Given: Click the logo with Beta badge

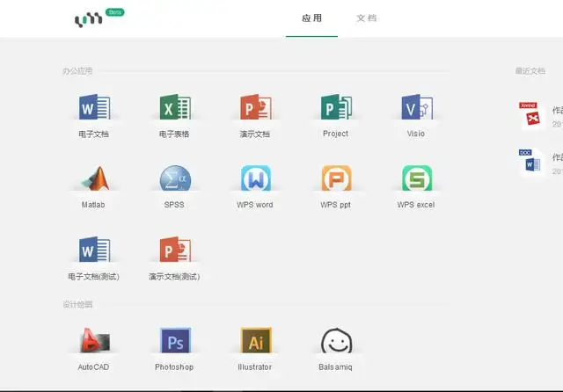Looking at the screenshot, I should point(99,18).
